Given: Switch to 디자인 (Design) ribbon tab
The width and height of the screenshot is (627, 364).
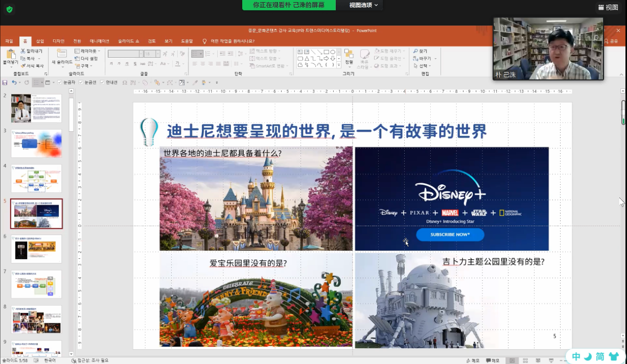Looking at the screenshot, I should (x=58, y=41).
